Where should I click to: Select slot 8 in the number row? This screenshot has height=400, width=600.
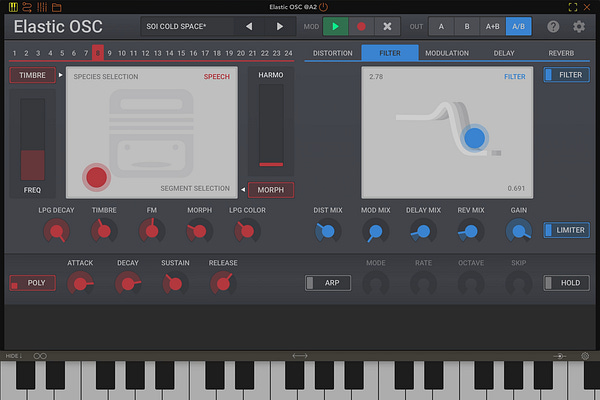98,53
